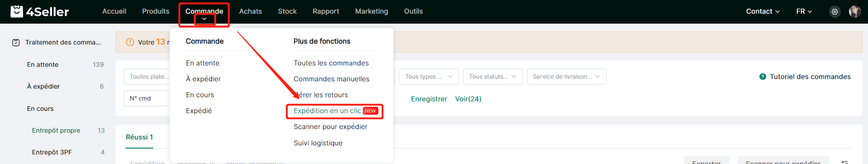
Task: Expand the Contact dropdown menu
Action: pos(763,11)
